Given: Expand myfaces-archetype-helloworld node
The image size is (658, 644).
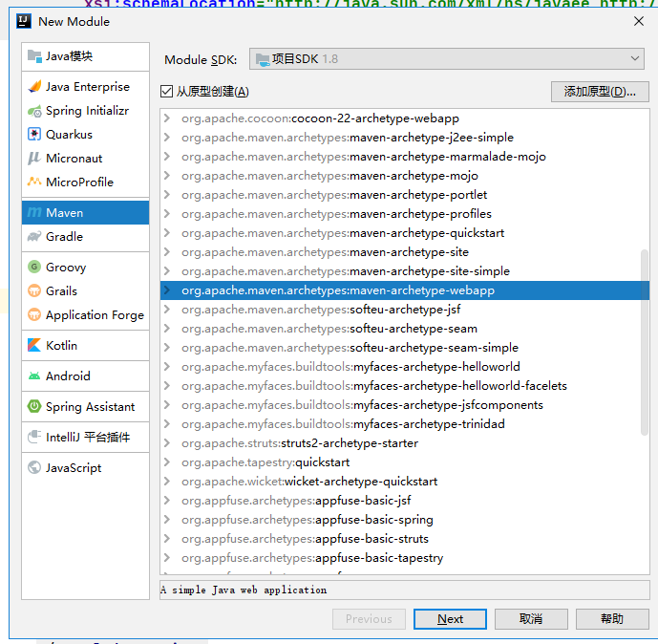Looking at the screenshot, I should (x=167, y=367).
